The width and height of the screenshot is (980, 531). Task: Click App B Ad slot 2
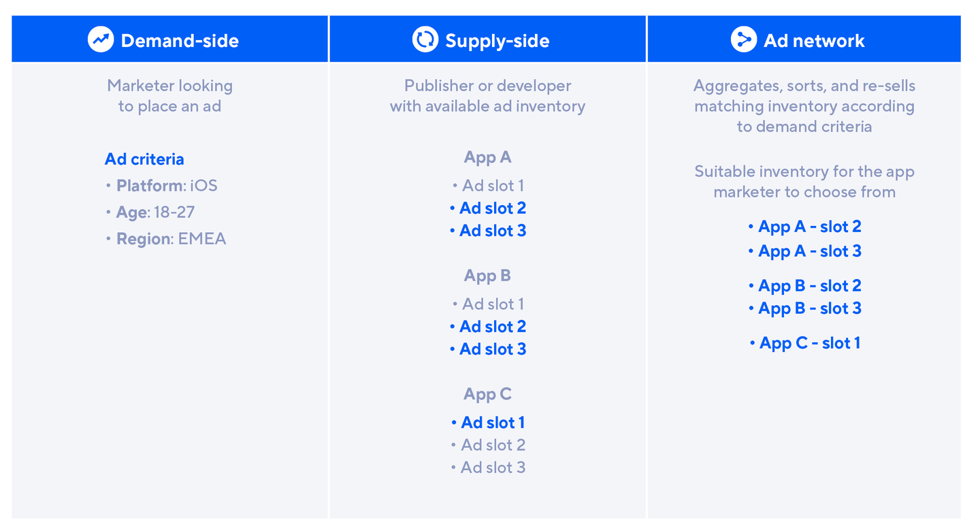pos(492,327)
